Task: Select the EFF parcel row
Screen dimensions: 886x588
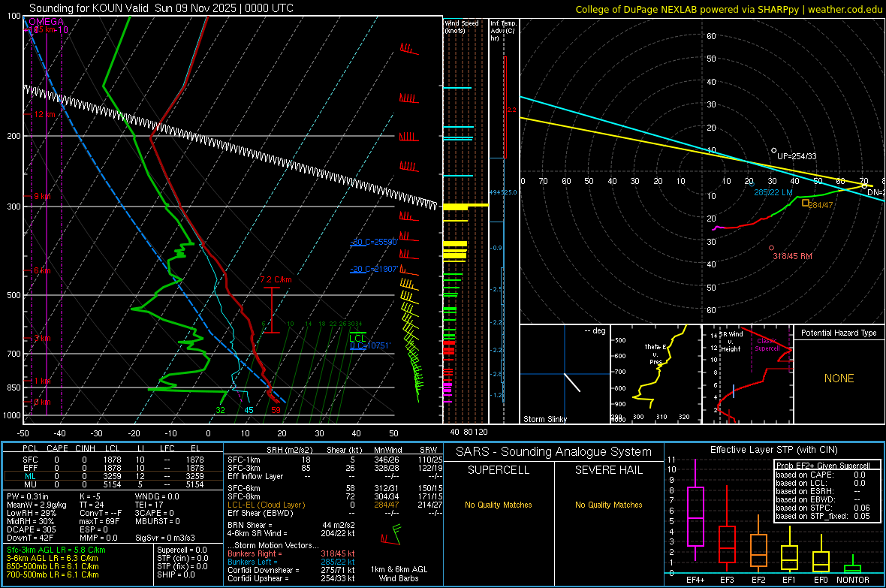Action: (x=112, y=468)
